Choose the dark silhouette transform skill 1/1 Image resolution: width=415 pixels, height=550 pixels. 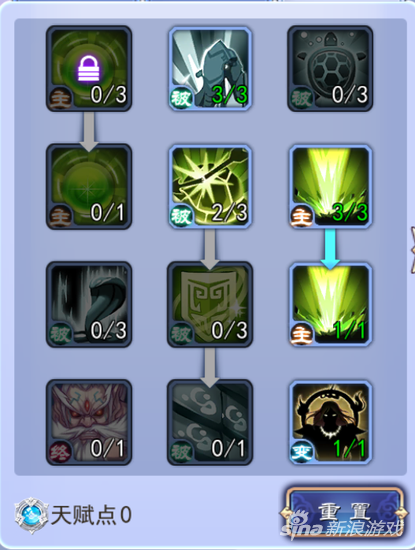[x=330, y=422]
